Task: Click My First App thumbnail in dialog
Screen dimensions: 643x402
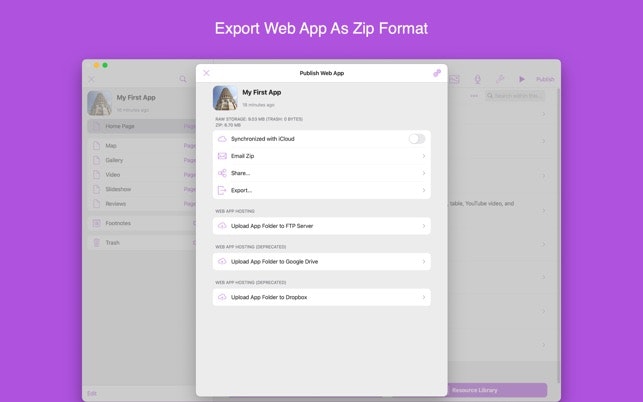Action: click(x=225, y=98)
